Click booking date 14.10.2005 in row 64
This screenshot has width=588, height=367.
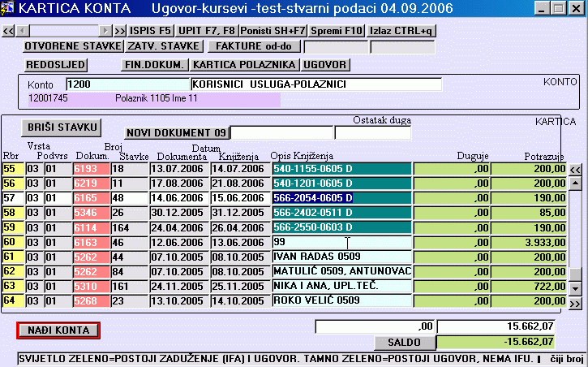[240, 301]
